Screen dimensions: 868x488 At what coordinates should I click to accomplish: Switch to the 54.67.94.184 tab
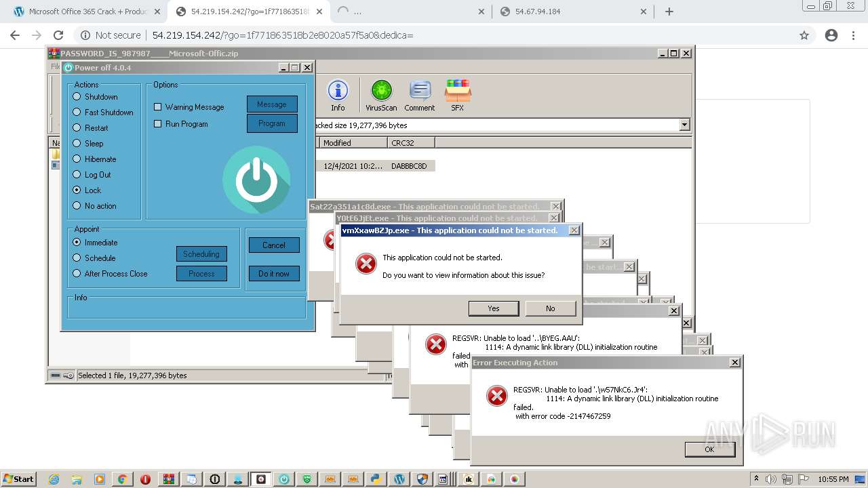[x=572, y=12]
